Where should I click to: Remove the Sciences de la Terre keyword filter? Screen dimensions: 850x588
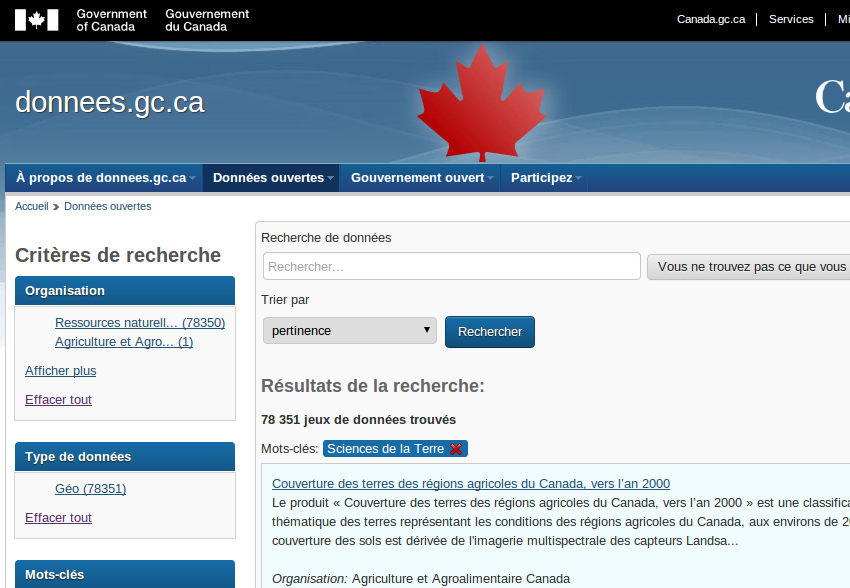tap(456, 449)
